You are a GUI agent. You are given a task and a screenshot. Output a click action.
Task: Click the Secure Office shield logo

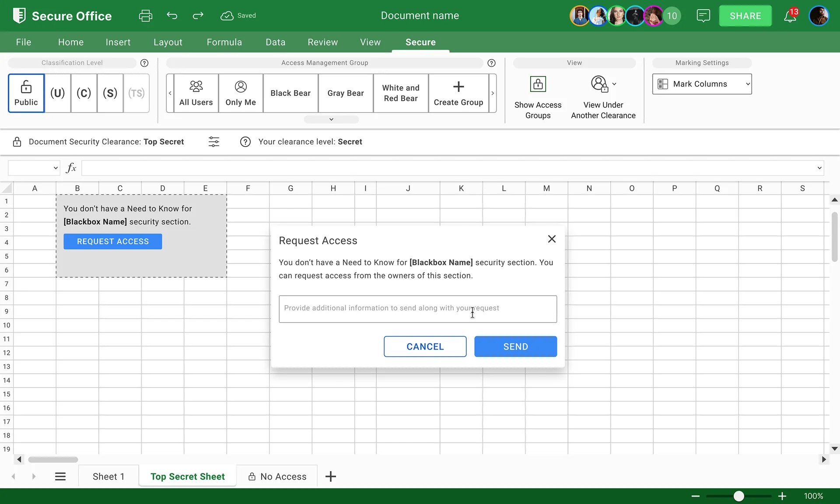[19, 16]
